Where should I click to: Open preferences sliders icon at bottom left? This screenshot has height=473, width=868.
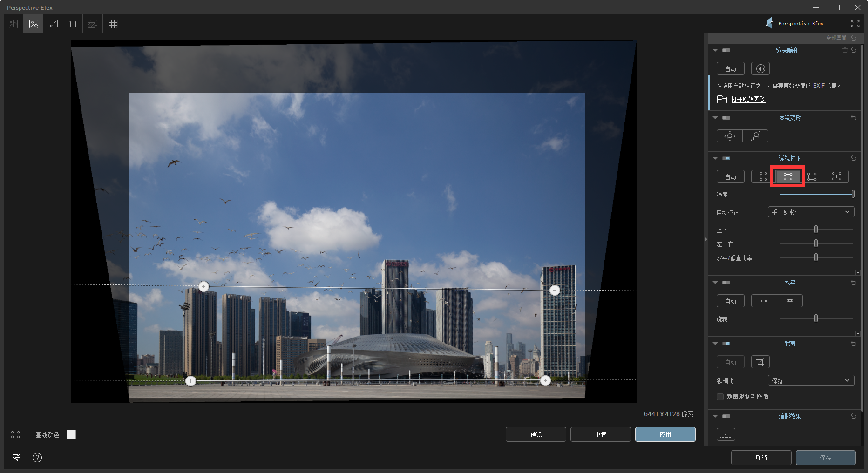[x=16, y=458]
